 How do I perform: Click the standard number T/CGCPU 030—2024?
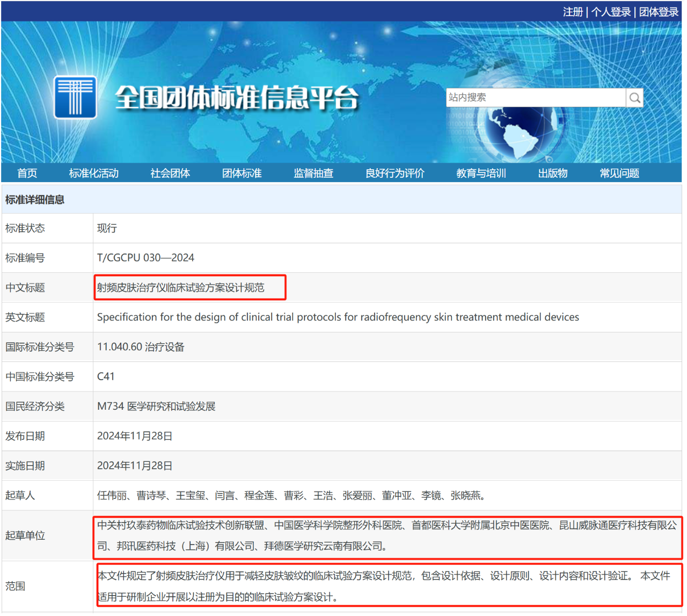(145, 258)
